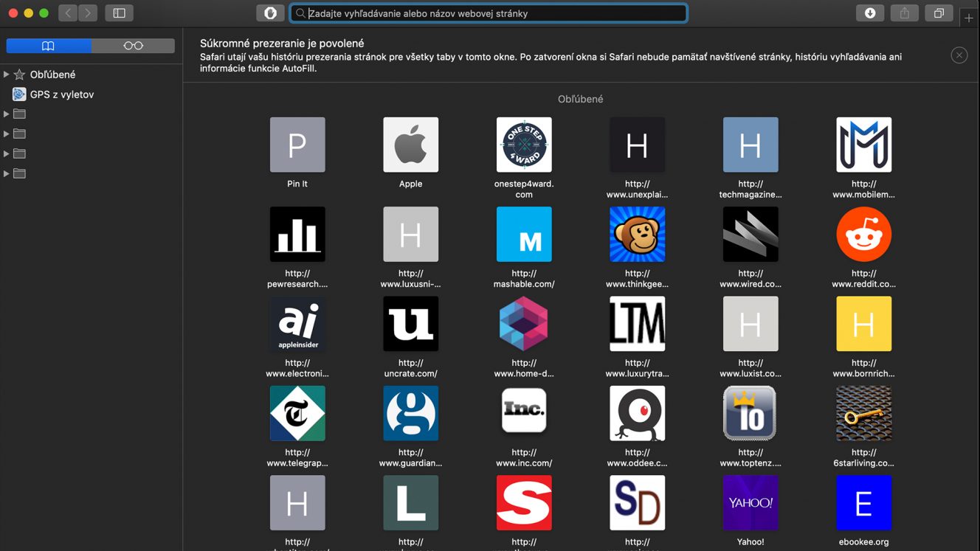Collapse the Obľúbené folder triangle
980x551 pixels.
pyautogui.click(x=6, y=74)
